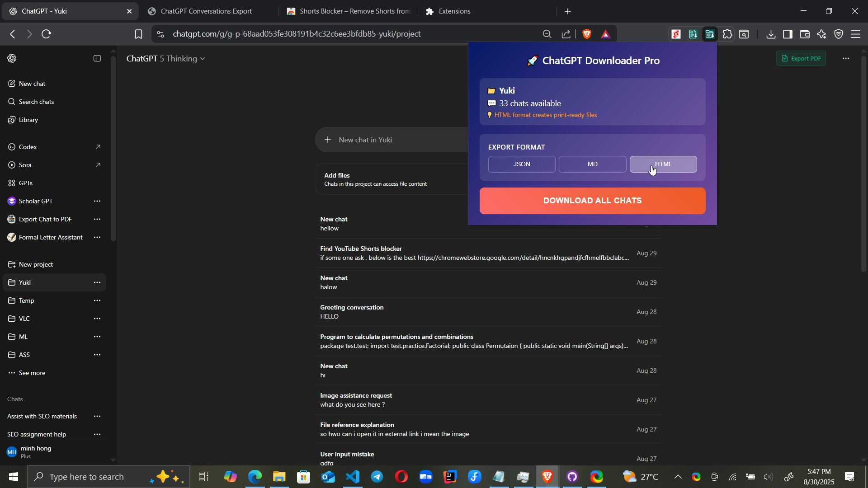Select MD export format
Screen dimensions: 868x488
pos(592,164)
